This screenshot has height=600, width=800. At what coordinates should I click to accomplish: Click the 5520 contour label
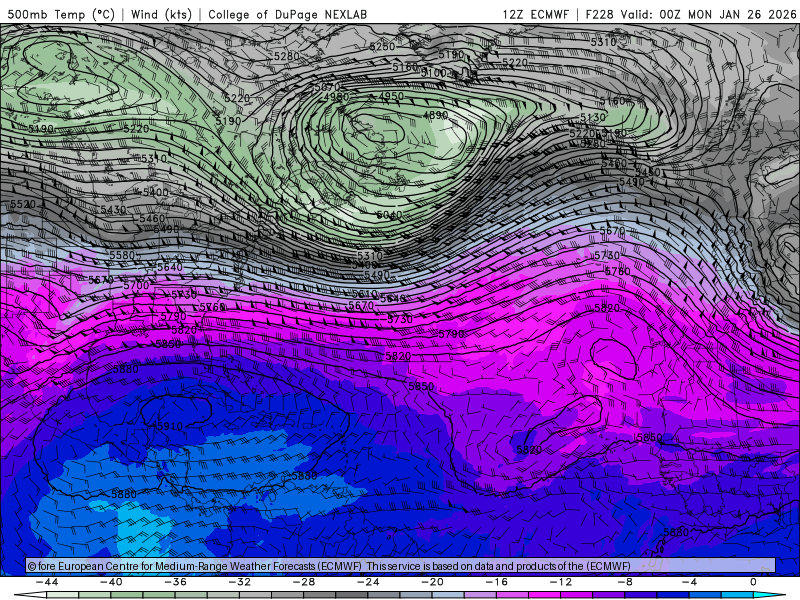23,205
